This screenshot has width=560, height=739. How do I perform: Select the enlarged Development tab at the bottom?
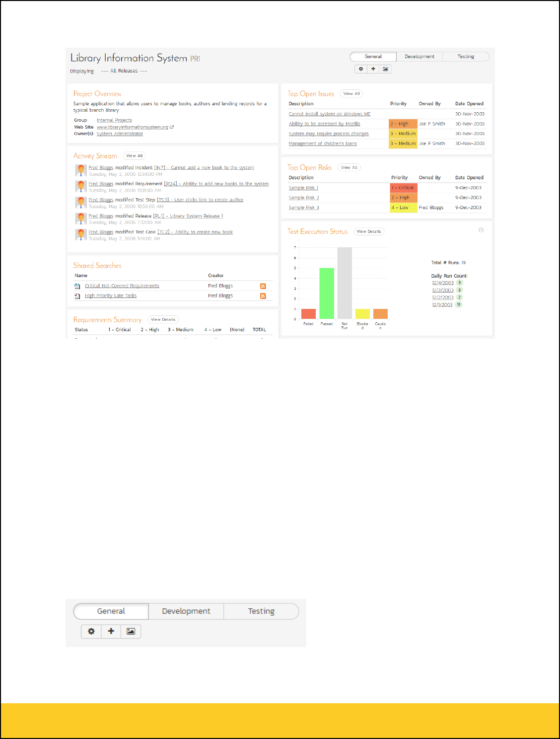click(186, 611)
